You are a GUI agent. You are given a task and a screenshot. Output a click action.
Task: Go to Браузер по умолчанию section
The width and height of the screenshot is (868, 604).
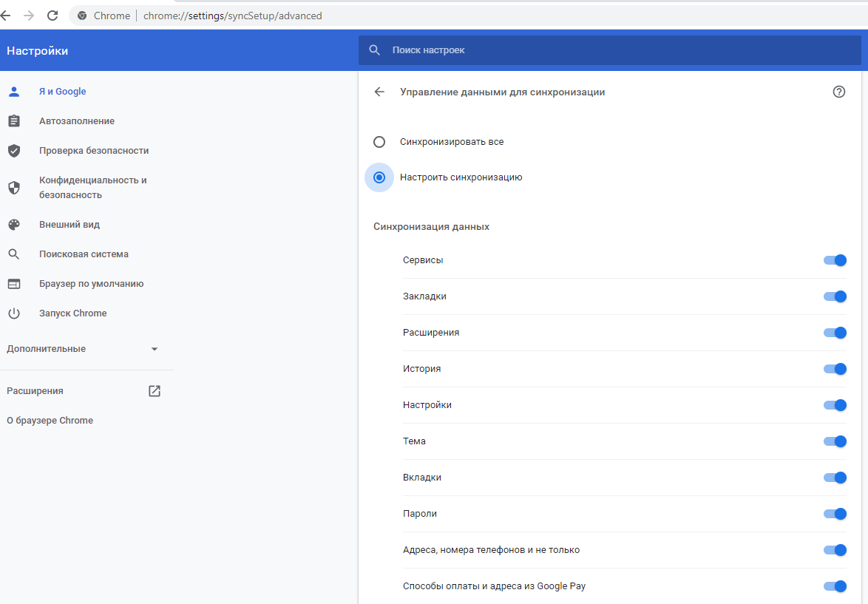91,284
